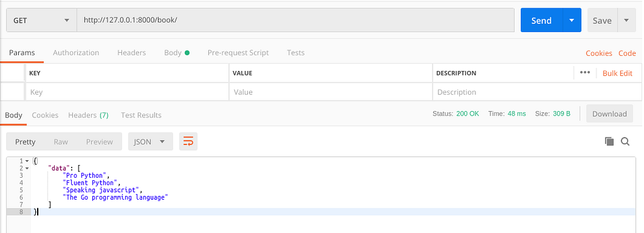Select the response Body tab
644x233 pixels.
[14, 116]
